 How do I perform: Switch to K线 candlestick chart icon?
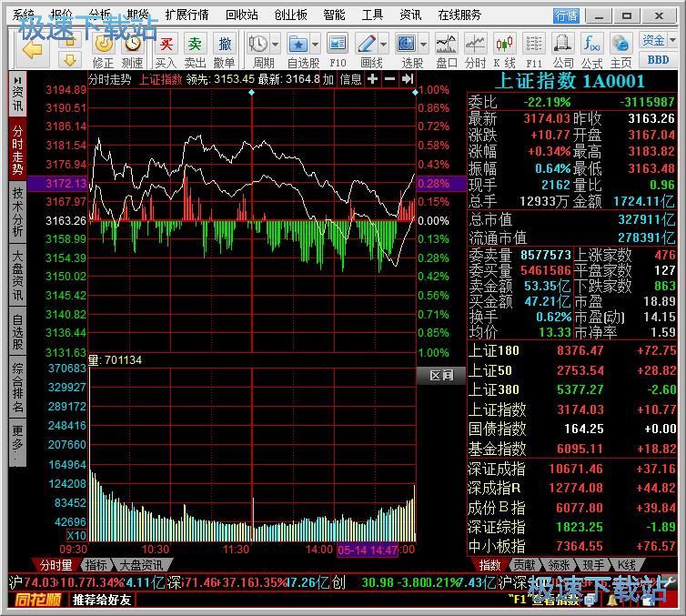pyautogui.click(x=504, y=49)
